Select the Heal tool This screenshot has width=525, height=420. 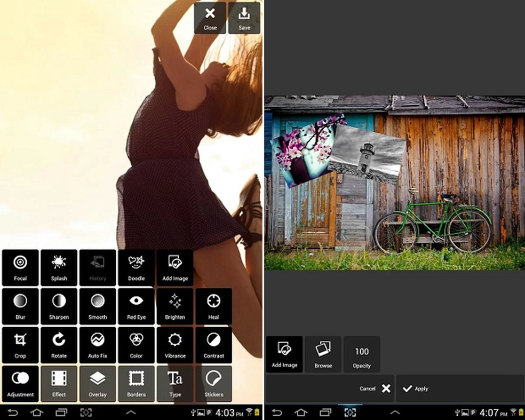[213, 306]
